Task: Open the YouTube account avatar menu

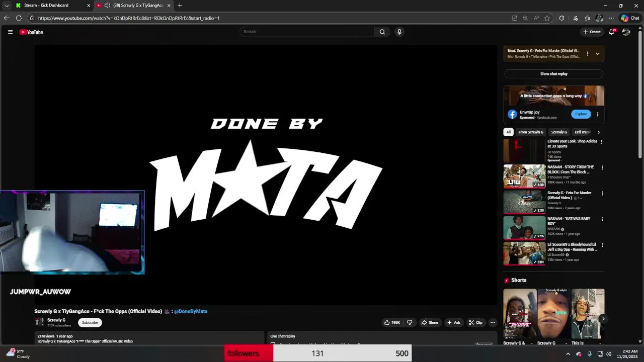Action: point(626,32)
